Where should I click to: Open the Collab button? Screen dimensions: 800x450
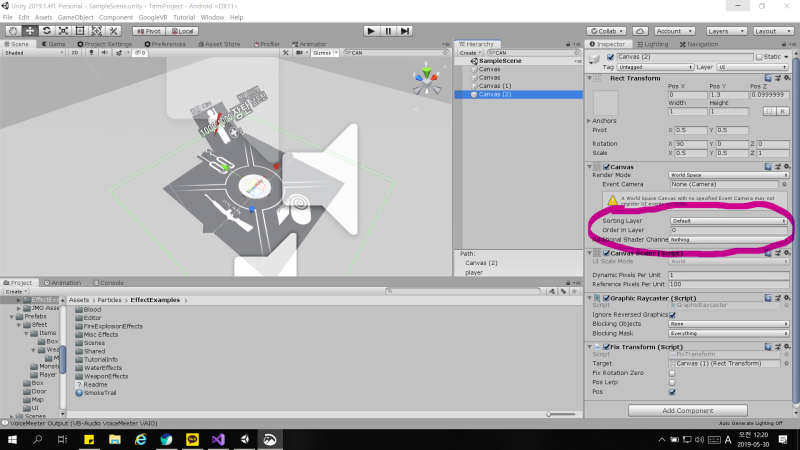tap(607, 31)
